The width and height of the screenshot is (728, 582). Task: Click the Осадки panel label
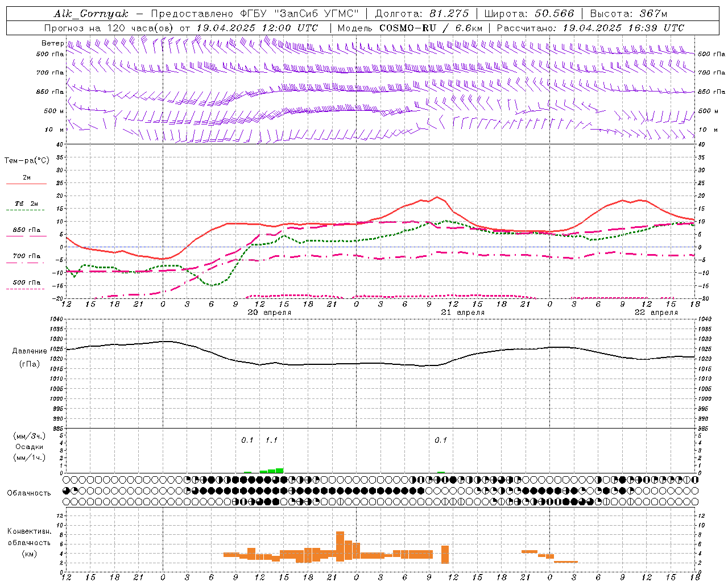pos(29,447)
